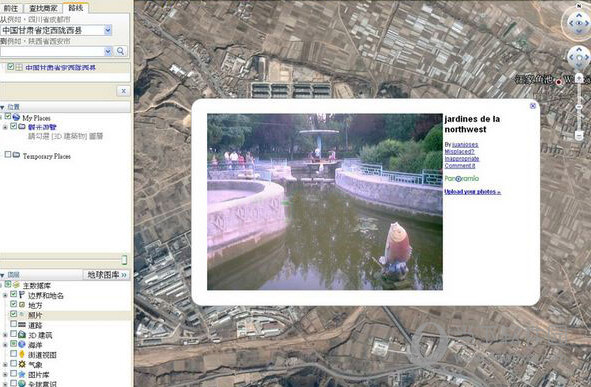Click the Panoramio logo

point(462,179)
